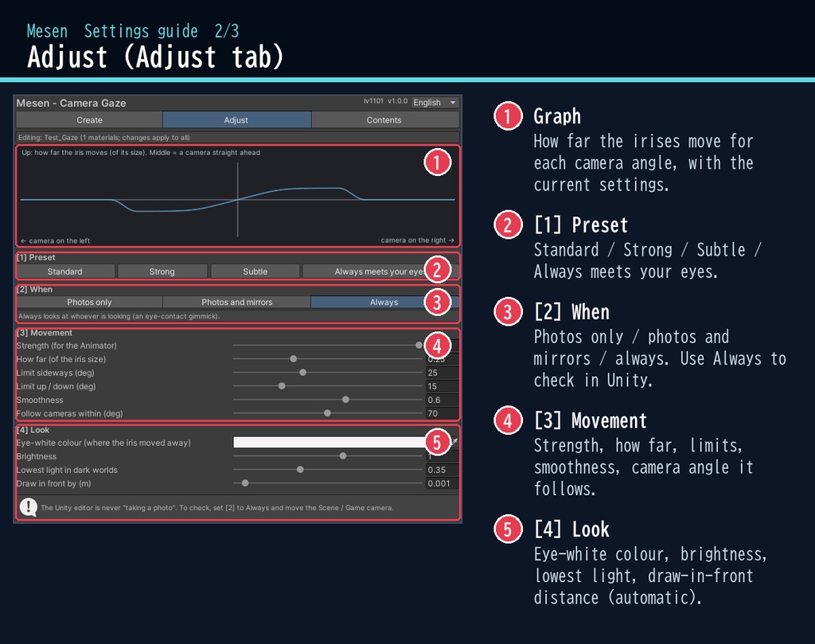The image size is (815, 644).
Task: Adjust the Lowest light in dark worlds slider
Action: point(327,470)
